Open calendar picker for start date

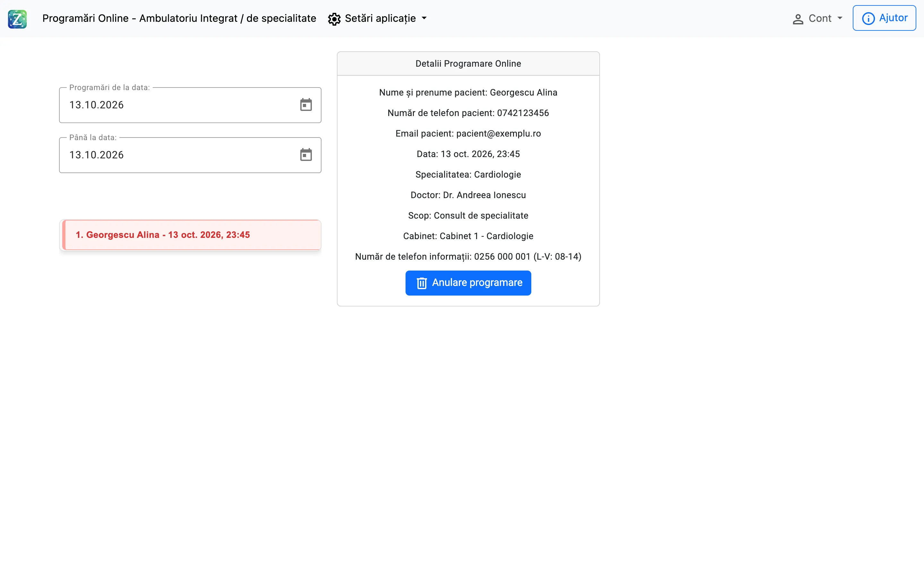[306, 105]
